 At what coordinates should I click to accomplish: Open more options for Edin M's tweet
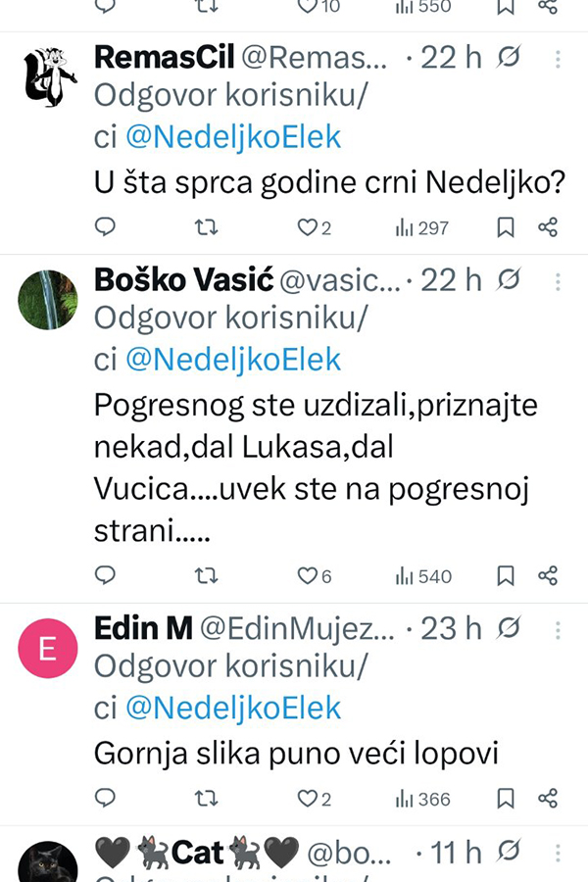(x=558, y=629)
